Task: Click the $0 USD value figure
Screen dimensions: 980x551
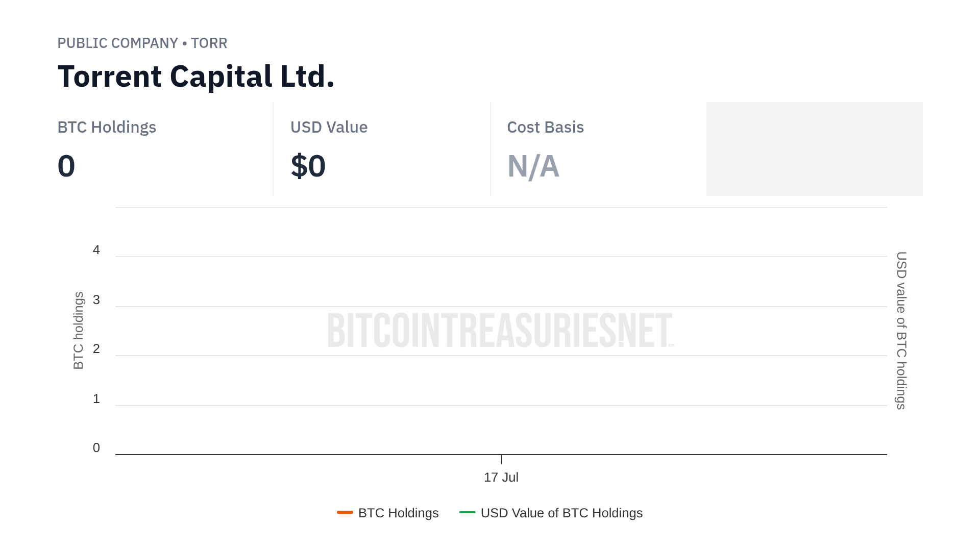Action: 308,166
